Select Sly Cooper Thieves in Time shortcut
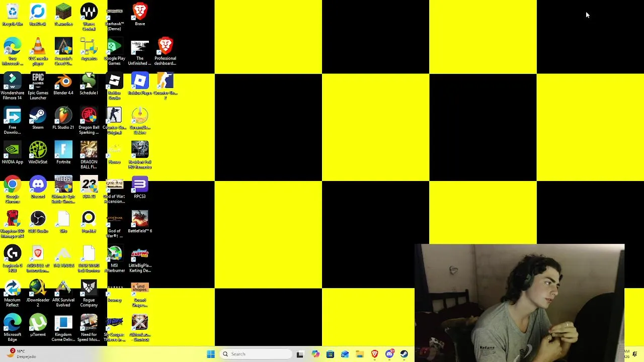This screenshot has width=644, height=362. [x=114, y=328]
